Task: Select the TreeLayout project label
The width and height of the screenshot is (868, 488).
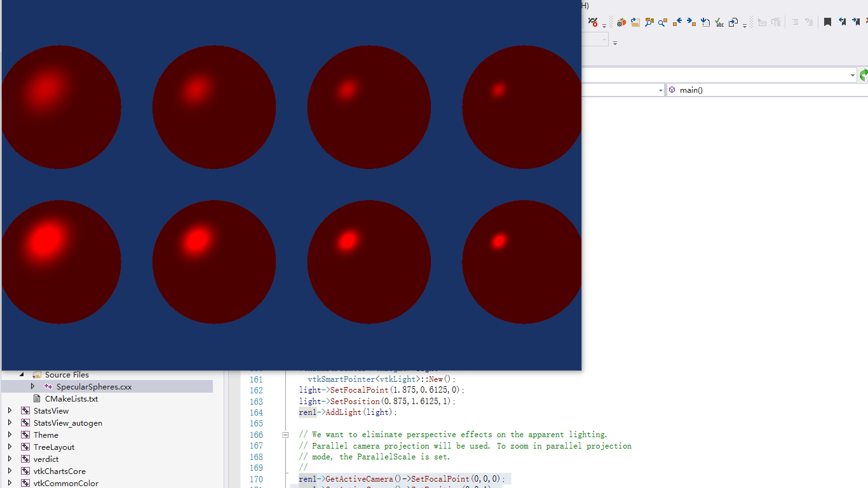Action: point(54,447)
